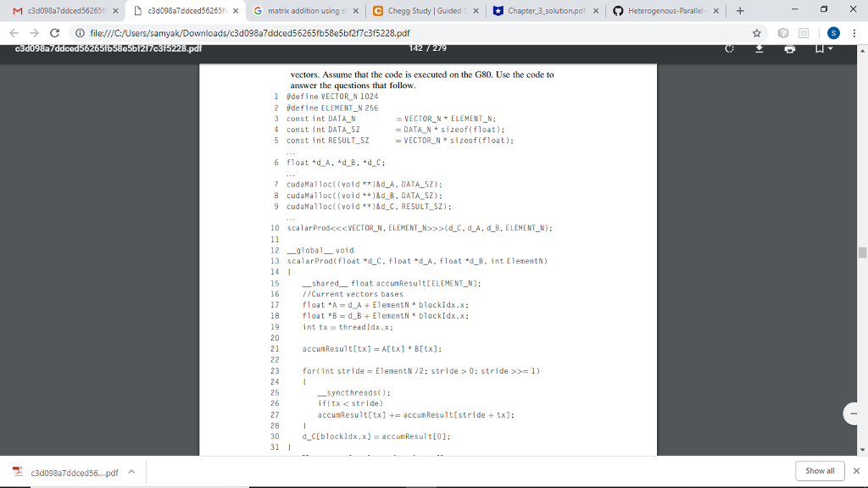Download the PDF file
The height and width of the screenshot is (488, 868).
[x=759, y=48]
